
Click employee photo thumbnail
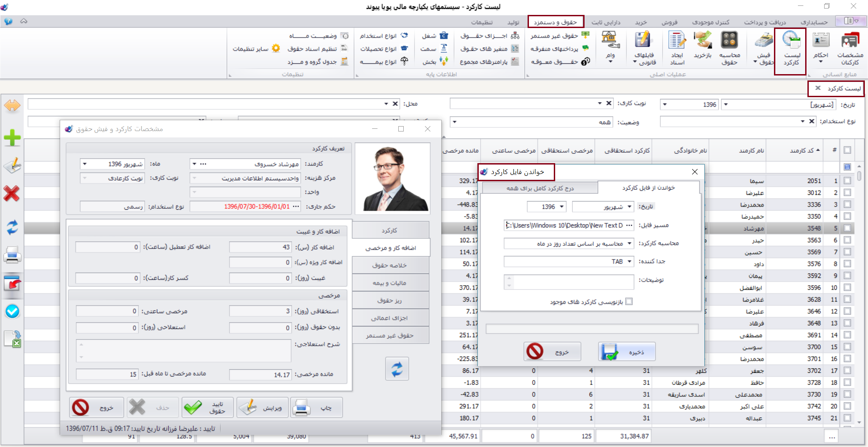coord(392,179)
